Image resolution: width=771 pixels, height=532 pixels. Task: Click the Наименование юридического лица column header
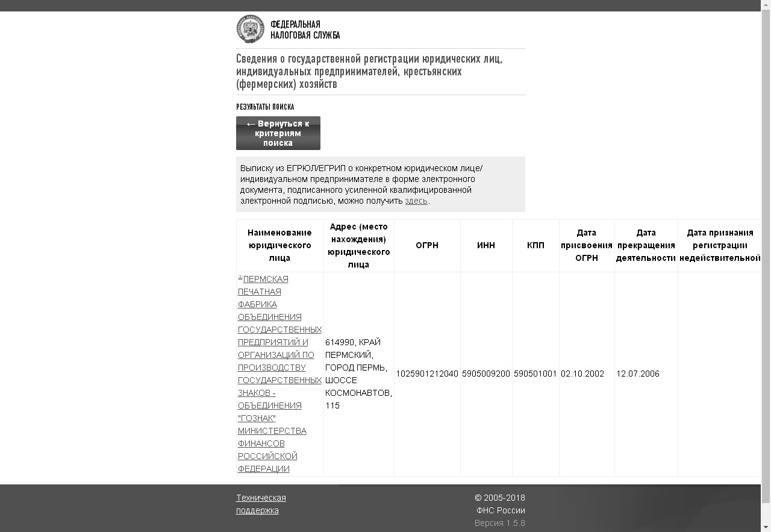(279, 245)
